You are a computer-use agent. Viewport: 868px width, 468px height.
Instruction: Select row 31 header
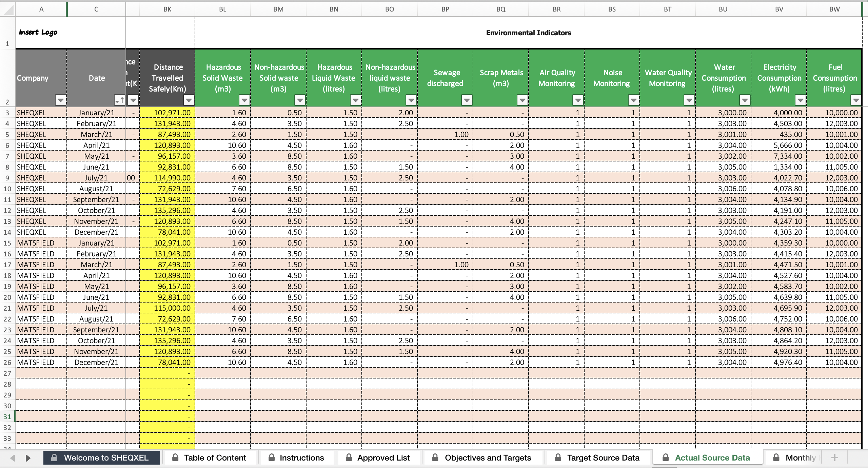pos(7,416)
